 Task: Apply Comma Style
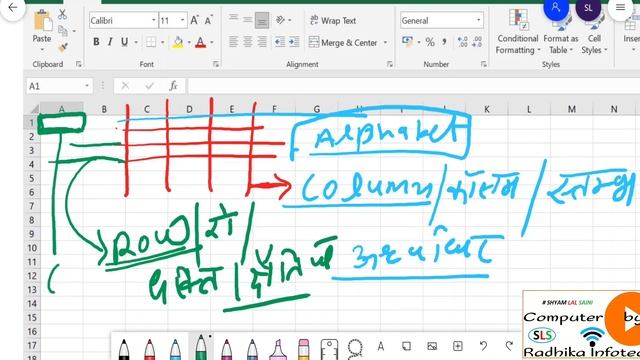[x=444, y=42]
